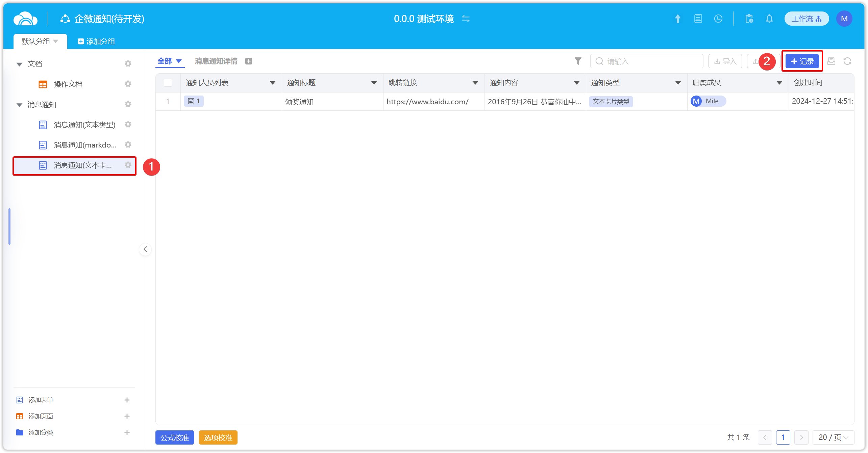Open linked record tag in row 1

(x=194, y=101)
